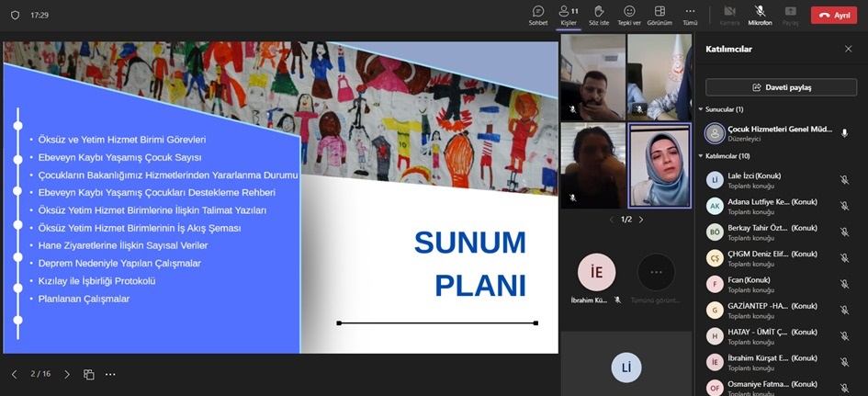Screen dimensions: 868x396
Task: Go to next video page
Action: point(641,220)
